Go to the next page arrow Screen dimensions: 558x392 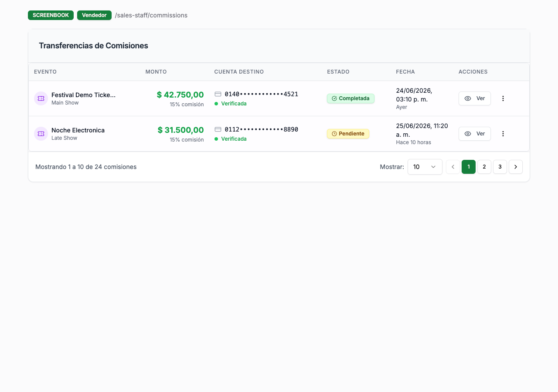pos(516,167)
